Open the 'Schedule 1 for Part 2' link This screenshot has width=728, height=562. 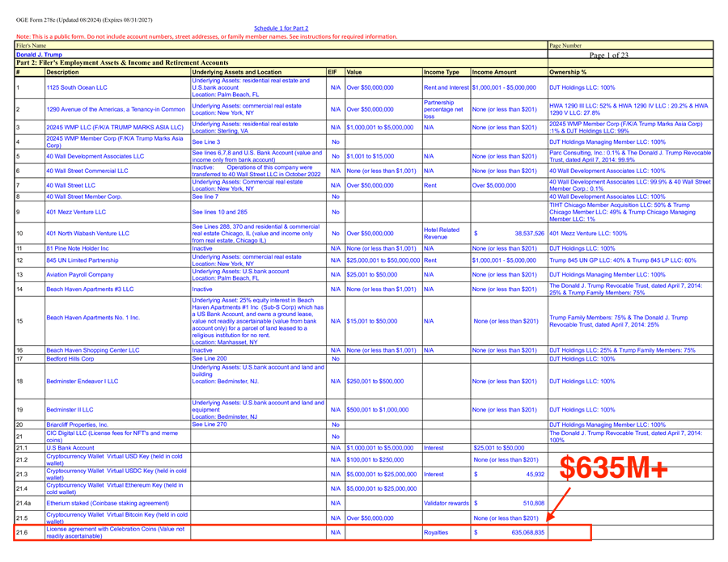[x=281, y=28]
